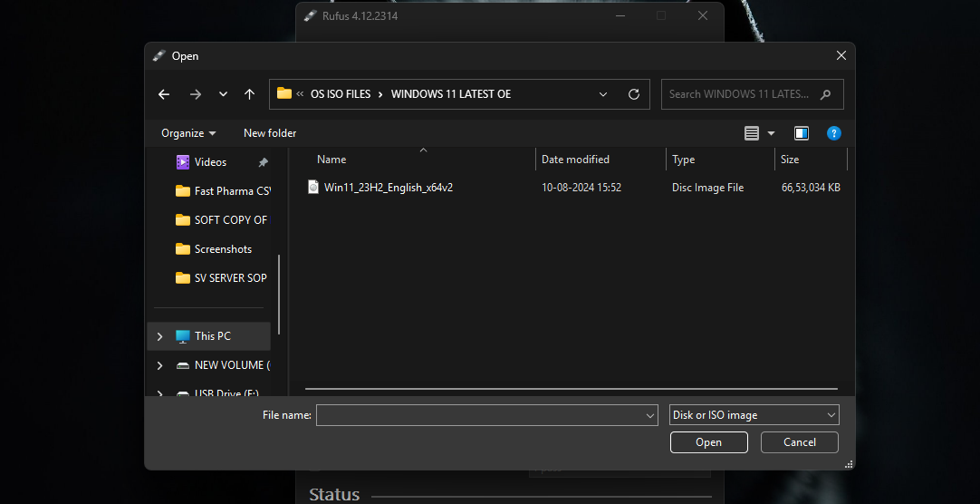Viewport: 980px width, 504px height.
Task: Click the forward navigation arrow
Action: tap(196, 94)
